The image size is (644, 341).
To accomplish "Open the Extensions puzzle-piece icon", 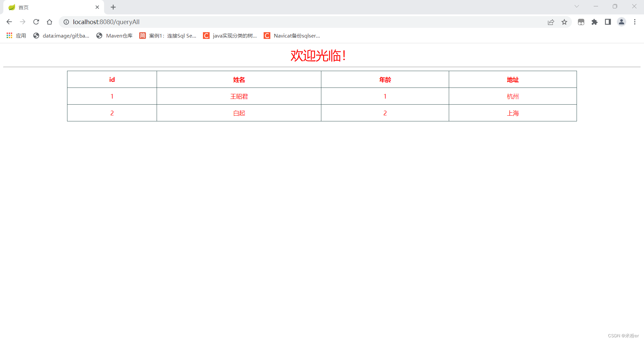I will [595, 22].
